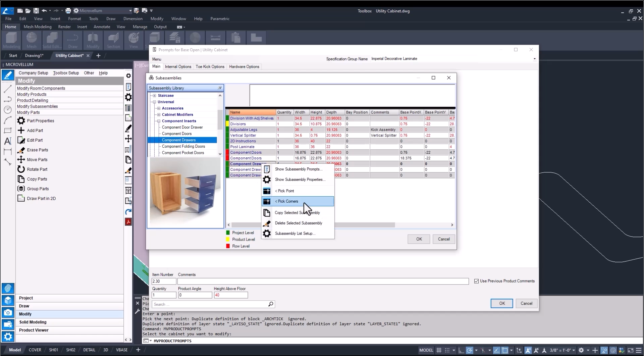644x356 pixels.
Task: Toggle MODEL space button in status bar
Action: click(426, 350)
